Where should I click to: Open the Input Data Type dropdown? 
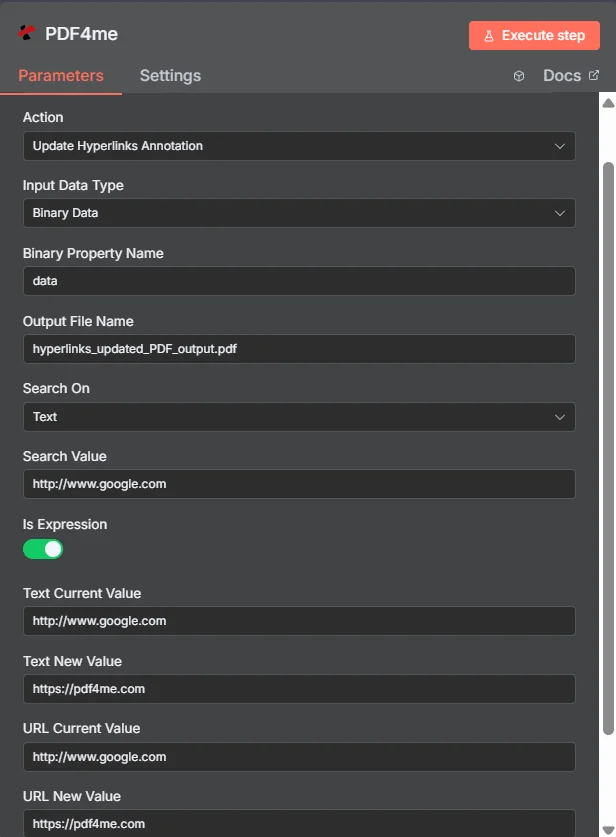tap(299, 213)
